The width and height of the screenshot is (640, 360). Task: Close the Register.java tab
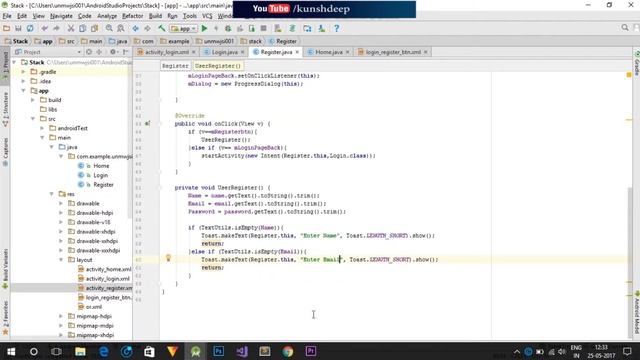(297, 52)
